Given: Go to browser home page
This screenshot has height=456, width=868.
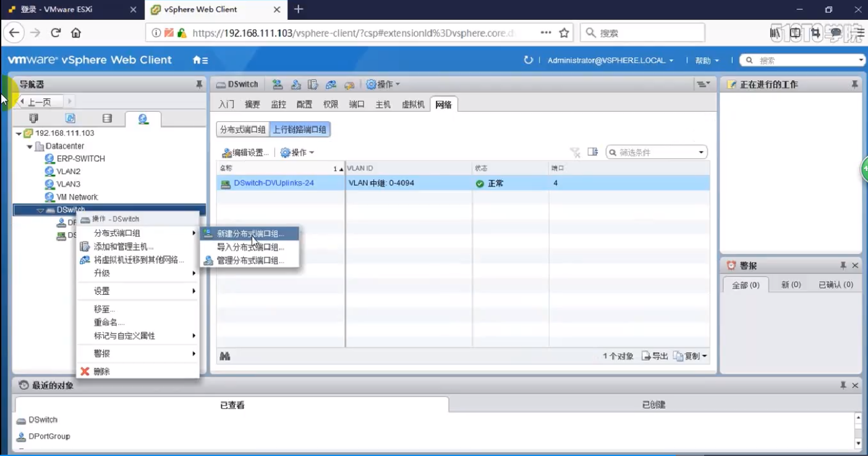Looking at the screenshot, I should coord(75,33).
